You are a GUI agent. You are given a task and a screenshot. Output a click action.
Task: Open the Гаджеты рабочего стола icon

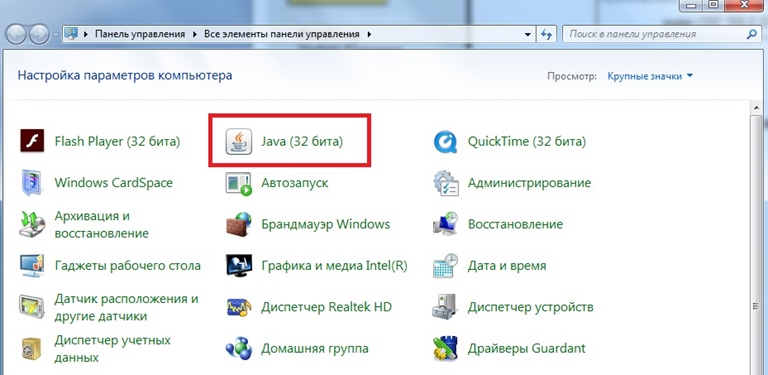tap(32, 266)
